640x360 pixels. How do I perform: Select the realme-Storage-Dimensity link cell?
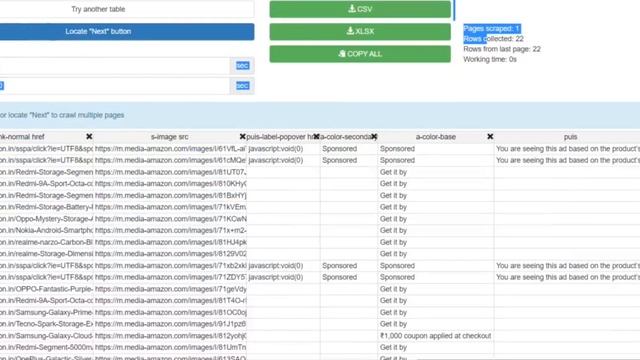(47, 254)
